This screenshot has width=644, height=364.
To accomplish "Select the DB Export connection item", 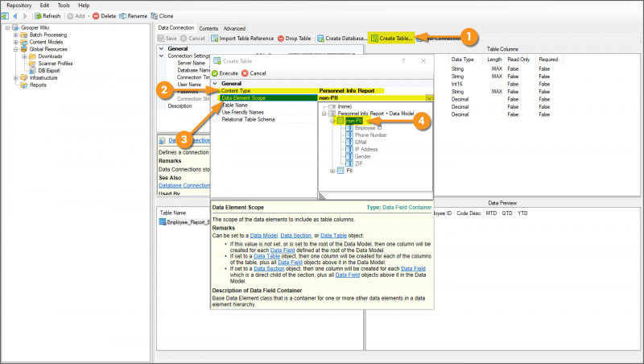I will tap(49, 71).
